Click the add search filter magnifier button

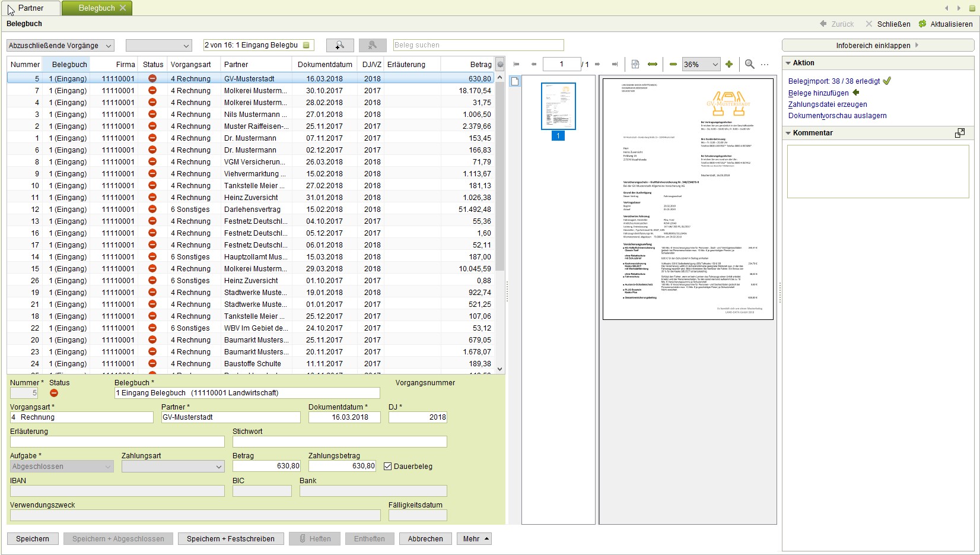pos(339,45)
